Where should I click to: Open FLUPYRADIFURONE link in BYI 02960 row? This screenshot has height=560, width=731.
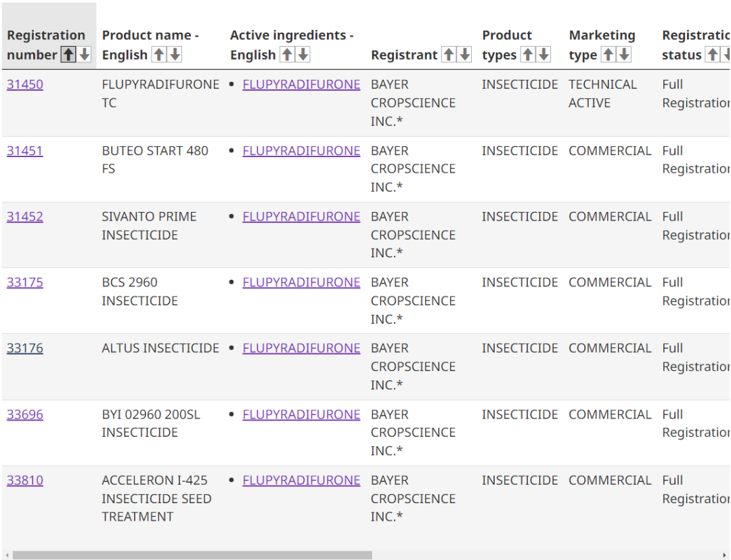tap(301, 414)
